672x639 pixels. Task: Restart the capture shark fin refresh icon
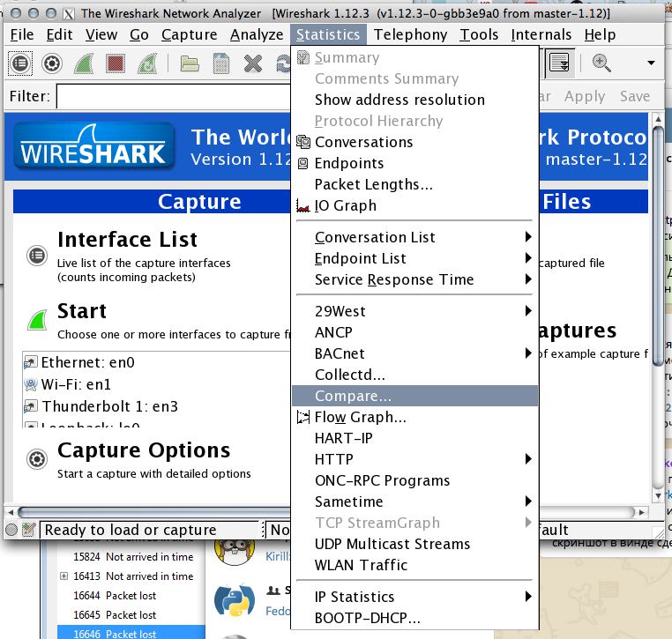(x=147, y=63)
